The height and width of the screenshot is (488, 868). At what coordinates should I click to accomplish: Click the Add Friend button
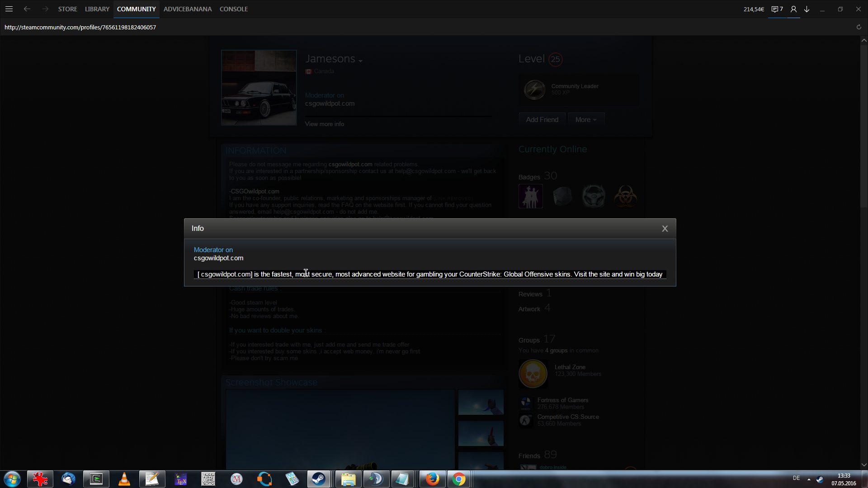pyautogui.click(x=542, y=120)
